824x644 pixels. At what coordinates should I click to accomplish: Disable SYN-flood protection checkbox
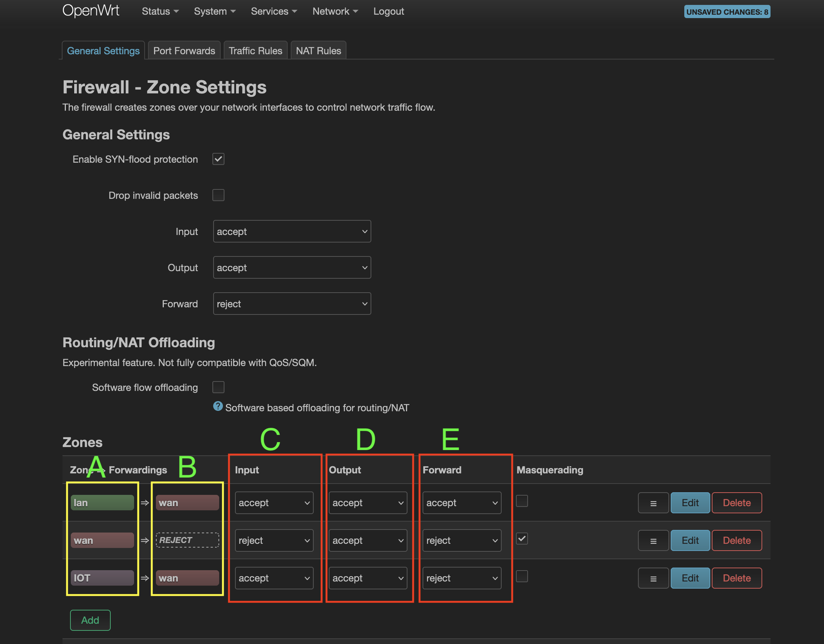click(218, 159)
